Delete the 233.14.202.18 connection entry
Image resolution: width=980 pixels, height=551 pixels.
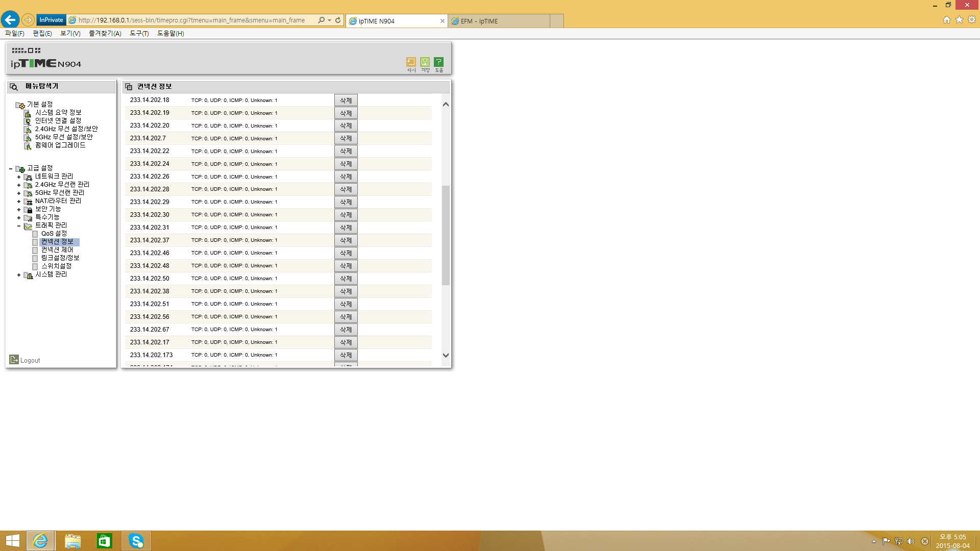(346, 101)
